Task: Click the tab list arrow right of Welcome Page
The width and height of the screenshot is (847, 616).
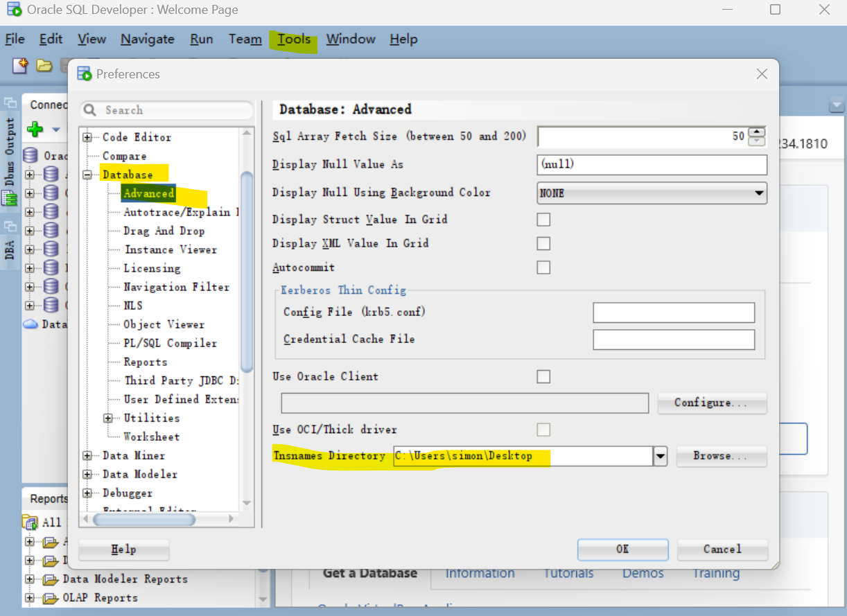Action: [x=837, y=105]
